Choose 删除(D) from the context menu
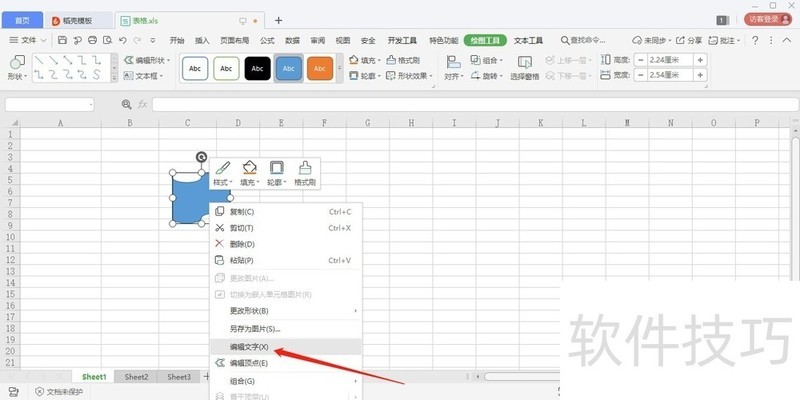This screenshot has width=800, height=400. 286,244
